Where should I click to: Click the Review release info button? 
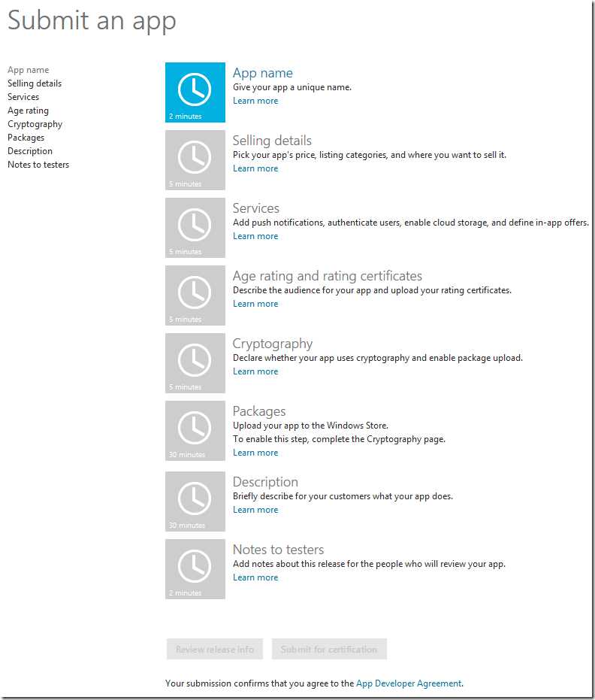(x=215, y=649)
